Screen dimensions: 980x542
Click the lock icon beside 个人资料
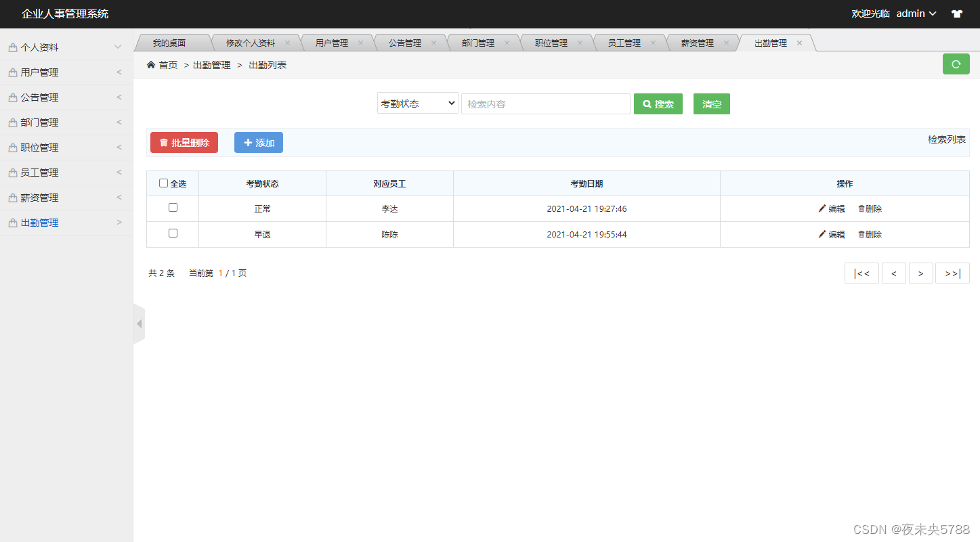pos(13,47)
